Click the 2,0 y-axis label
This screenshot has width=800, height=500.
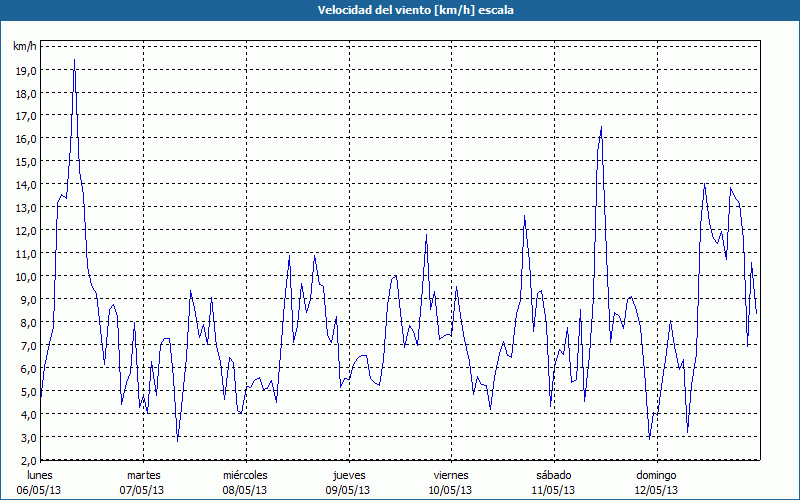click(28, 460)
